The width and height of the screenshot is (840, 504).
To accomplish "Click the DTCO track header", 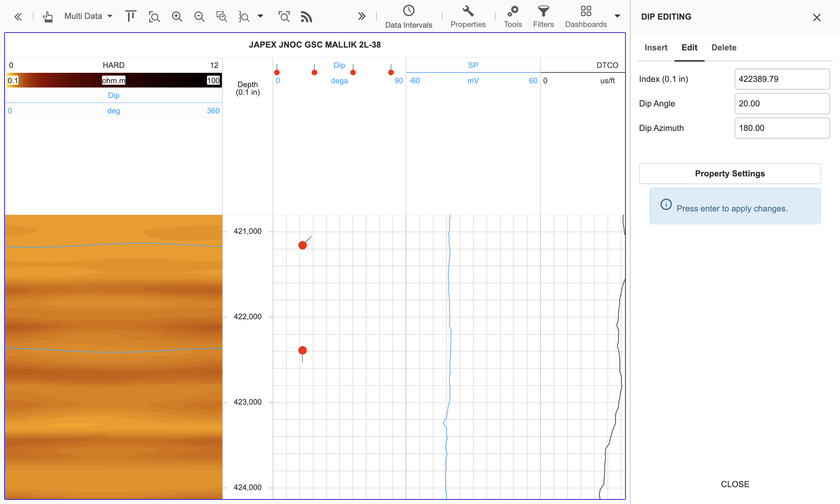I will 583,73.
